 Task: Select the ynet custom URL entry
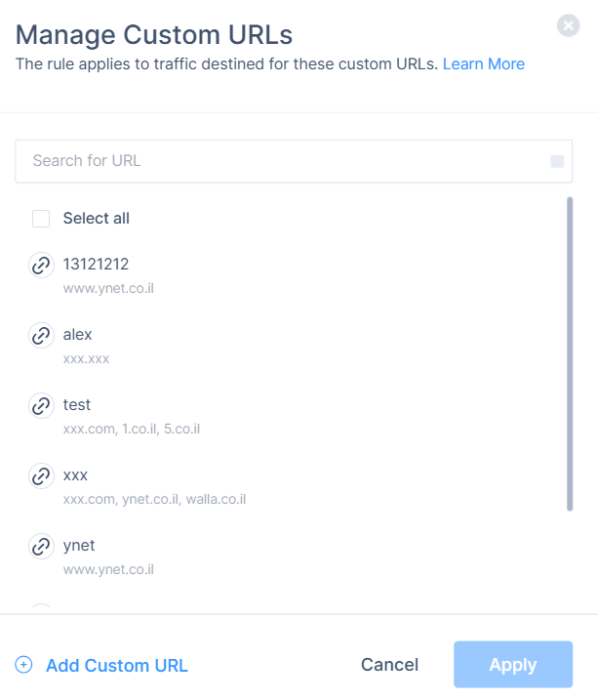[79, 546]
